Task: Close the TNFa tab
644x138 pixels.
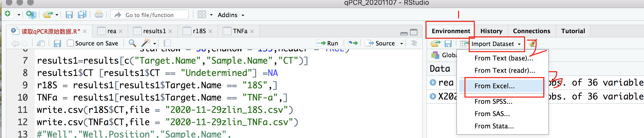Action: coord(252,31)
